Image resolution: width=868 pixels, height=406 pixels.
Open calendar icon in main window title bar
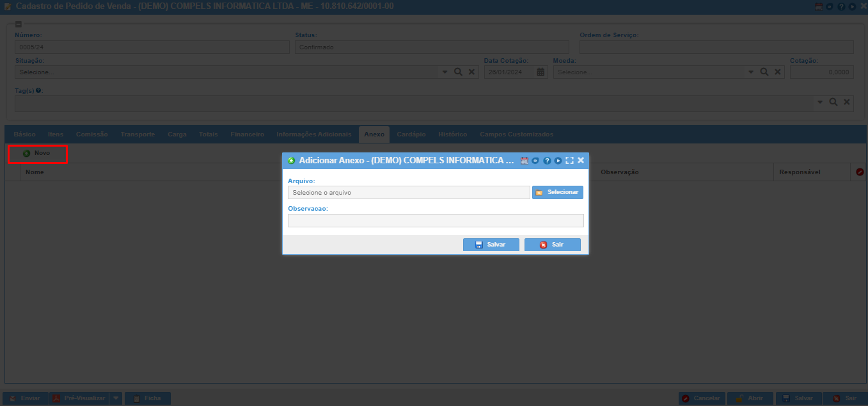(x=818, y=6)
